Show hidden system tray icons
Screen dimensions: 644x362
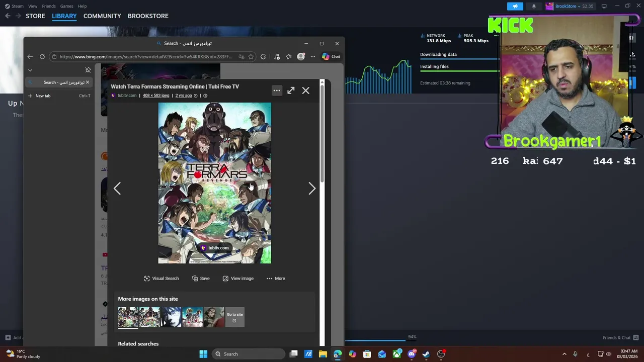[x=564, y=354]
